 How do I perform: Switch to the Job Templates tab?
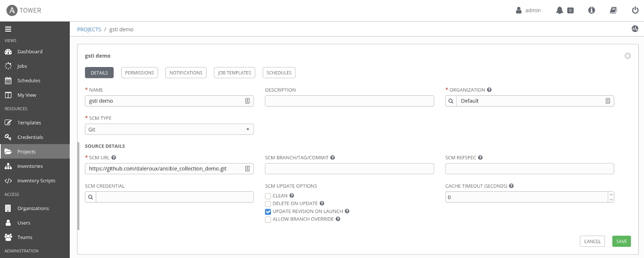click(234, 73)
